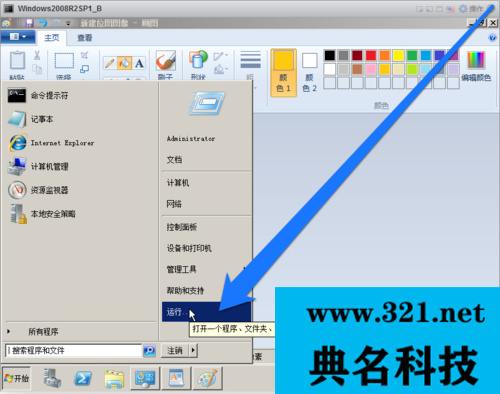Expand All Programs list
The height and width of the screenshot is (394, 500).
coord(43,332)
